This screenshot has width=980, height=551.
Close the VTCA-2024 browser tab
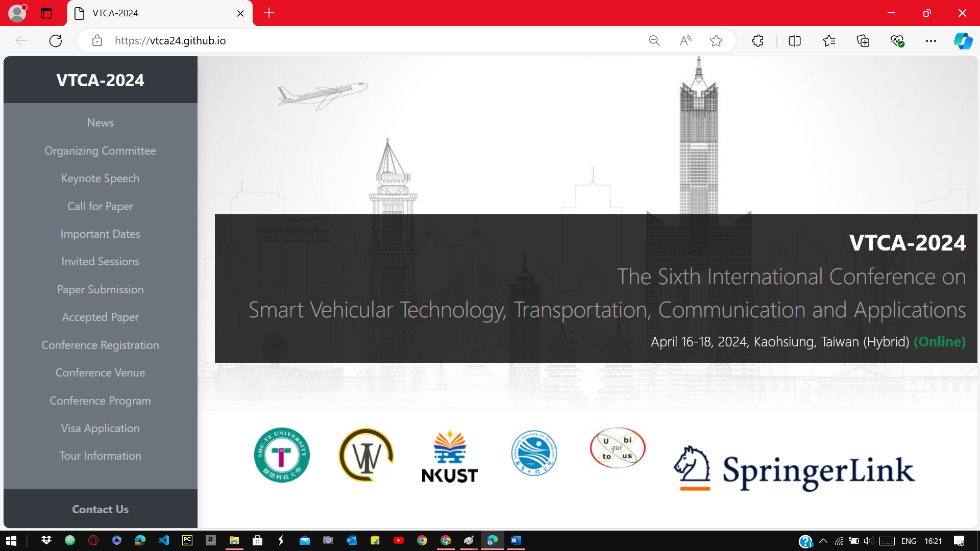tap(240, 13)
